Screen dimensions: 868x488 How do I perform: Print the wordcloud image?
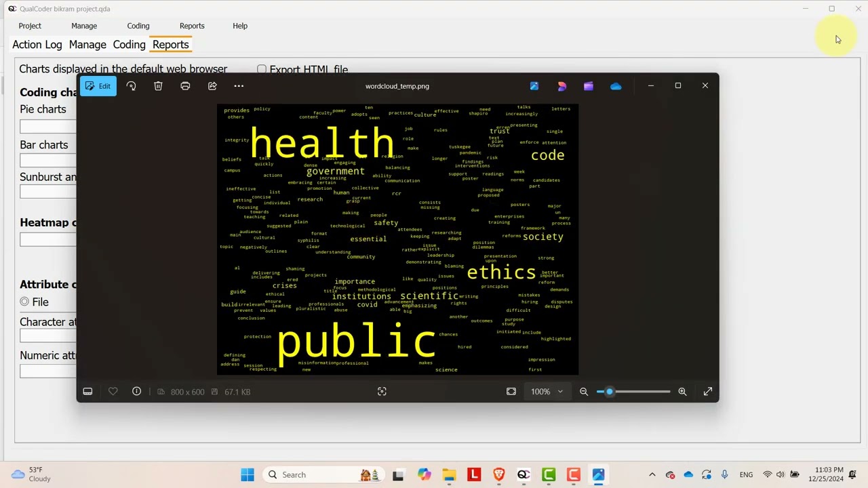(185, 86)
